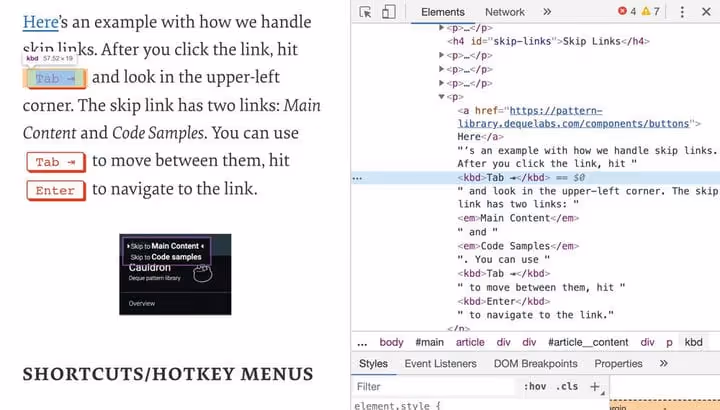
Task: Click the 'Here' link in article
Action: point(40,22)
